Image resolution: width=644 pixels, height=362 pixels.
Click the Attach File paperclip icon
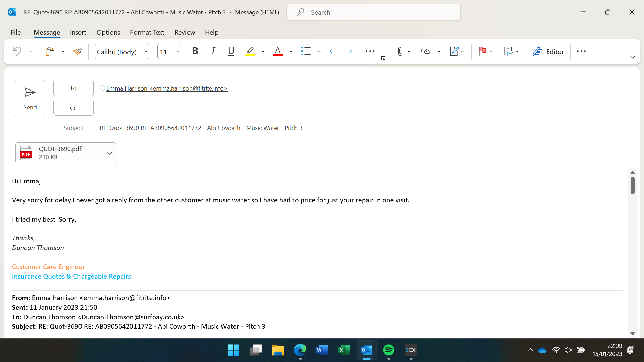[x=400, y=52]
